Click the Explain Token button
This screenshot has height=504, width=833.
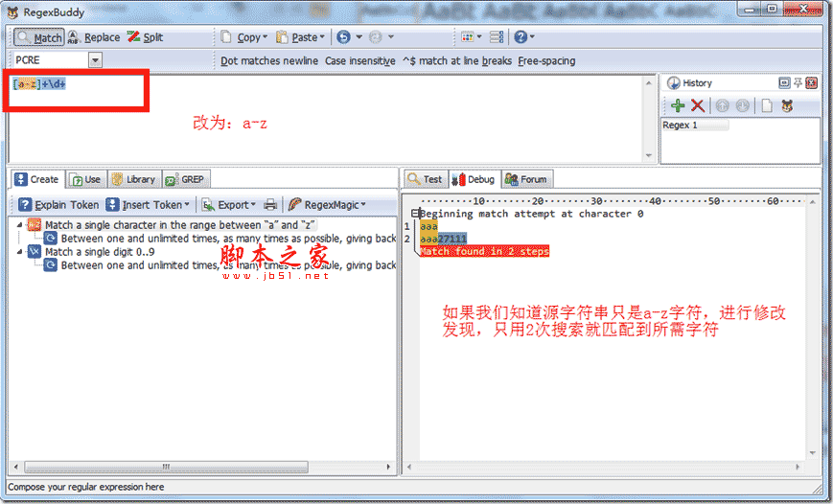(58, 205)
